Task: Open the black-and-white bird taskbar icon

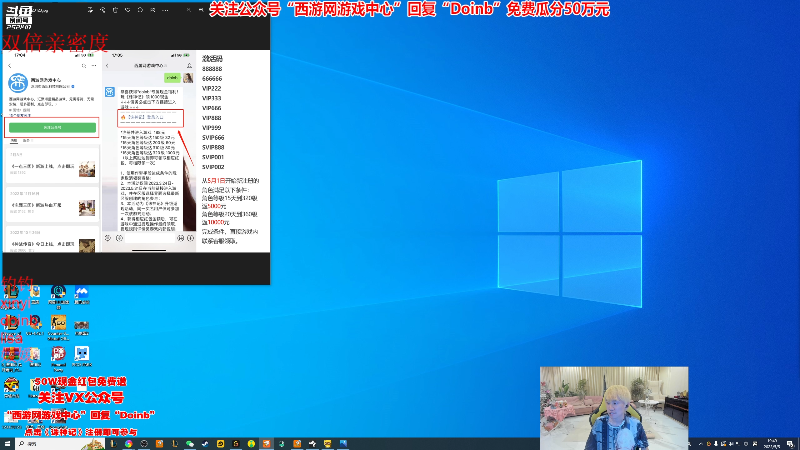Action: (x=312, y=444)
